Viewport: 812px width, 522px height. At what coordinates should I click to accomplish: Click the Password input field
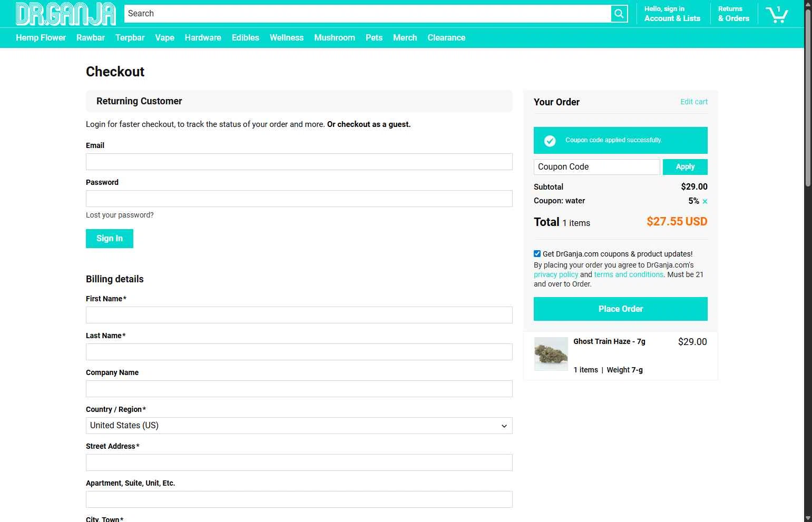299,199
